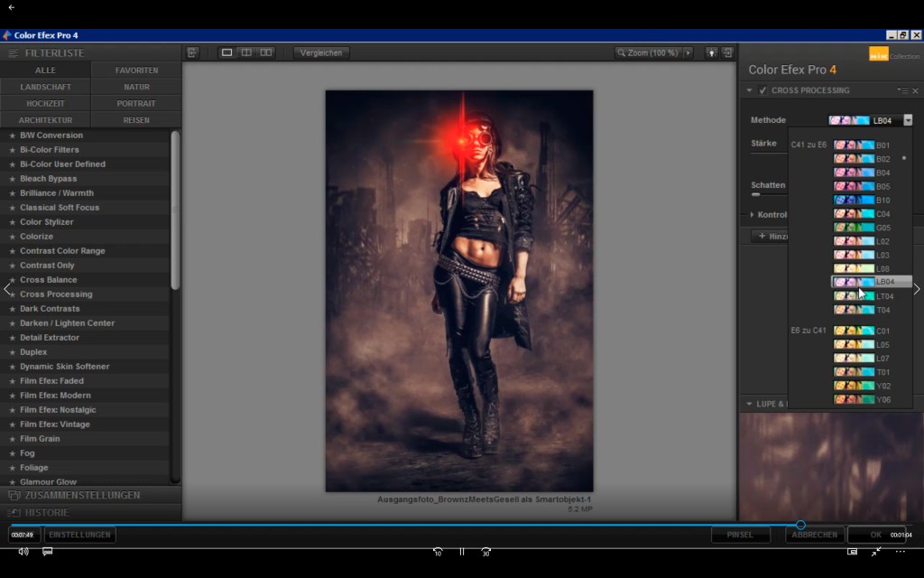Viewport: 924px width, 578px height.
Task: Mute the video player volume
Action: point(23,551)
